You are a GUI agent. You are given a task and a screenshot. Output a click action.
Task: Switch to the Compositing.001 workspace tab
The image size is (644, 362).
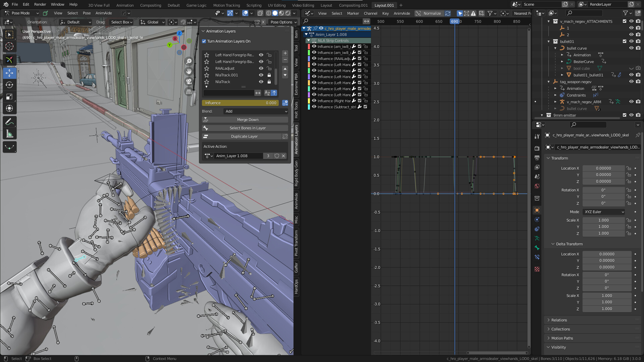pos(353,5)
